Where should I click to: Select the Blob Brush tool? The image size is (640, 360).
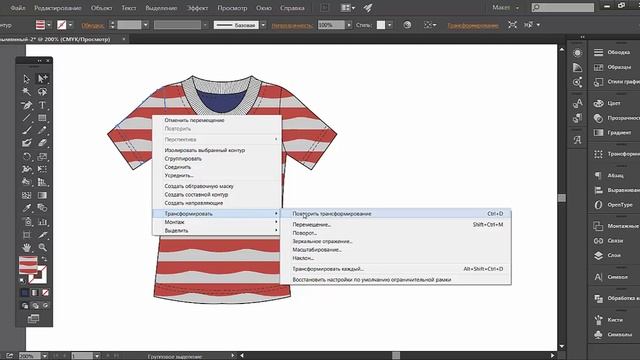click(27, 143)
